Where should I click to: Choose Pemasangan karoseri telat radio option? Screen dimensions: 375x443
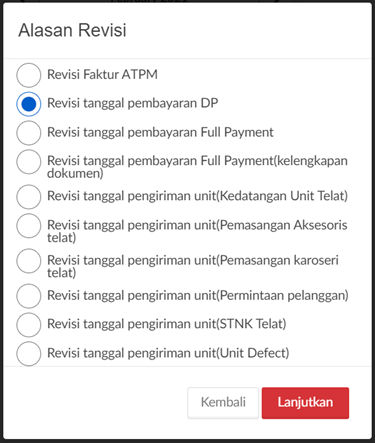pyautogui.click(x=29, y=261)
